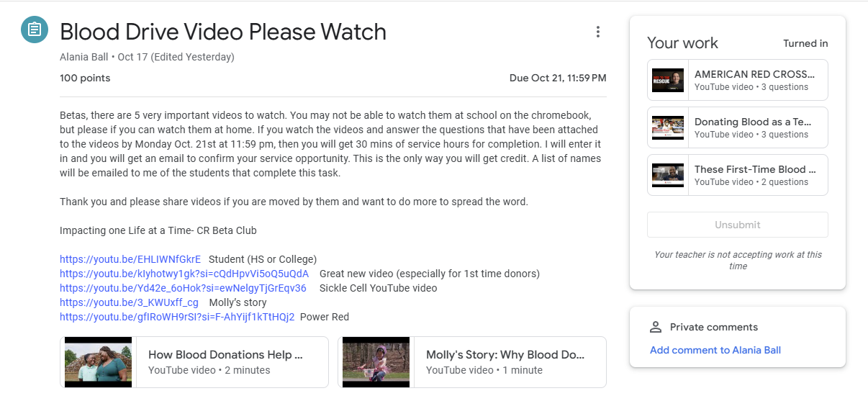This screenshot has height=396, width=868.
Task: Open the youtu.be/3_KWUxff_cg Molly's story link
Action: point(129,302)
